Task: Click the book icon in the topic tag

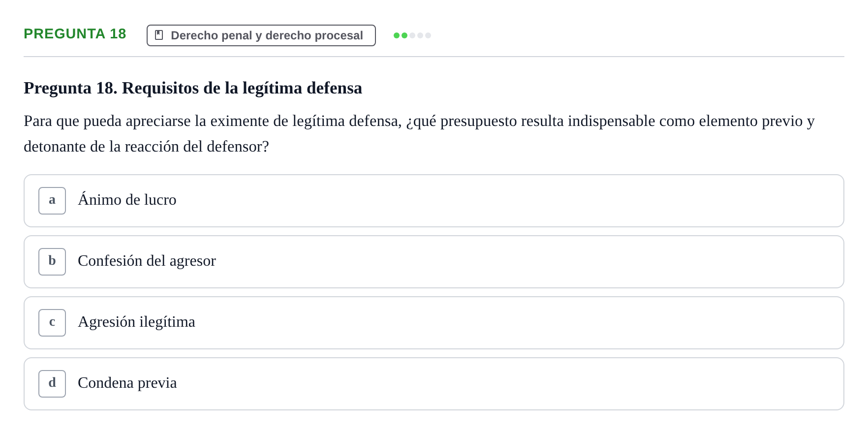Action: click(159, 35)
